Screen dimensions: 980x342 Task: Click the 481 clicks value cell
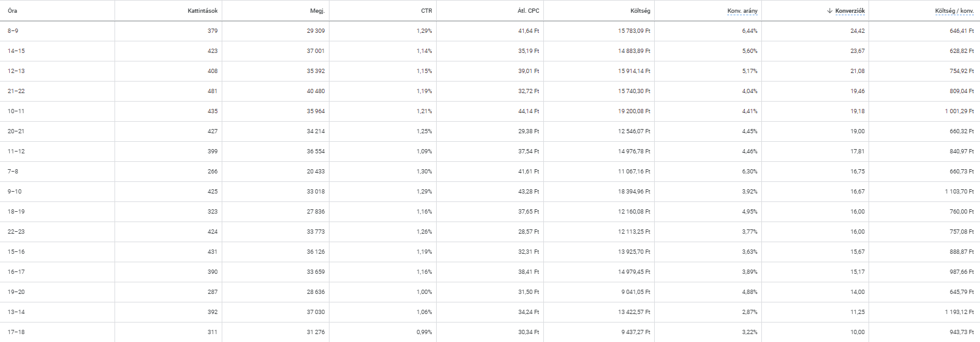pyautogui.click(x=212, y=91)
